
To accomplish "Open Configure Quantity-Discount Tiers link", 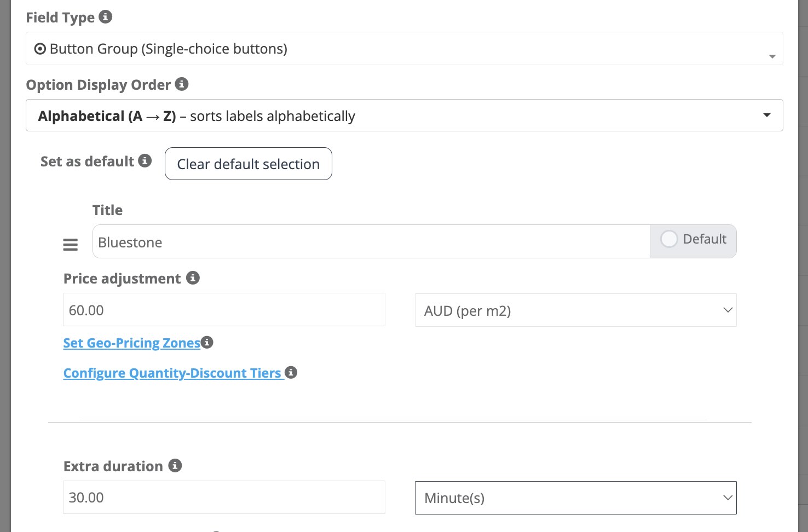I will point(172,373).
